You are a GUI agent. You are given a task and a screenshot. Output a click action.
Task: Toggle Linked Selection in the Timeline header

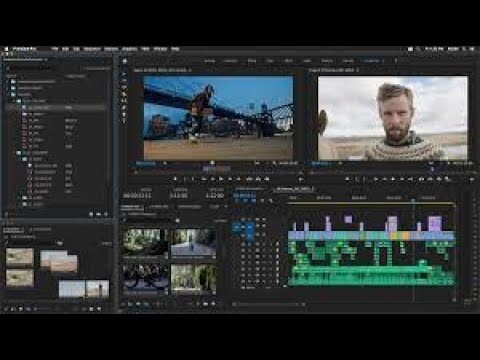(x=254, y=201)
